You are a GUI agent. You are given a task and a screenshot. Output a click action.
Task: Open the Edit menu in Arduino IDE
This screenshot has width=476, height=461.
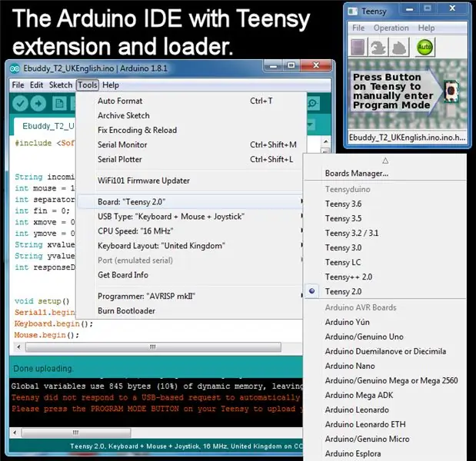click(36, 85)
